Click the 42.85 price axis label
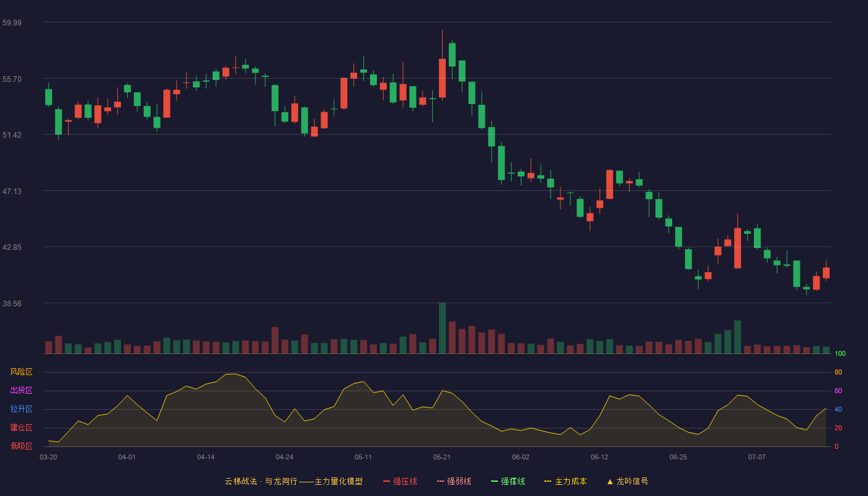Viewport: 868px width, 496px height. [12, 247]
